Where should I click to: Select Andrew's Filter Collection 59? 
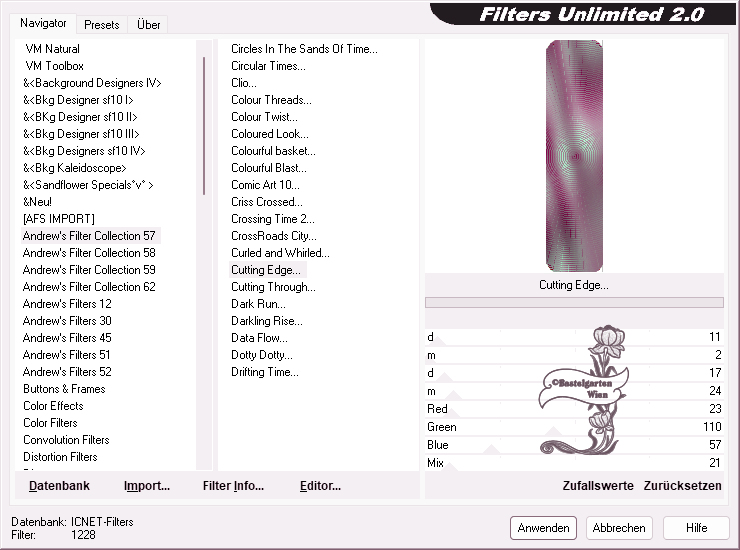coord(89,270)
